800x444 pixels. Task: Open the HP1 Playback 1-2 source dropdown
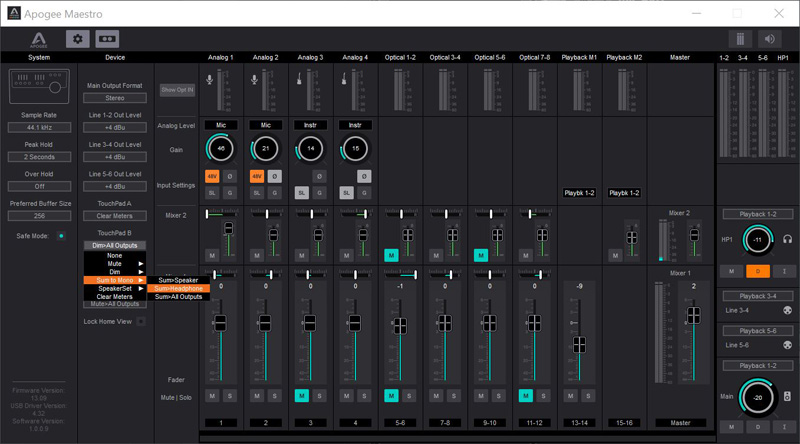tap(759, 215)
